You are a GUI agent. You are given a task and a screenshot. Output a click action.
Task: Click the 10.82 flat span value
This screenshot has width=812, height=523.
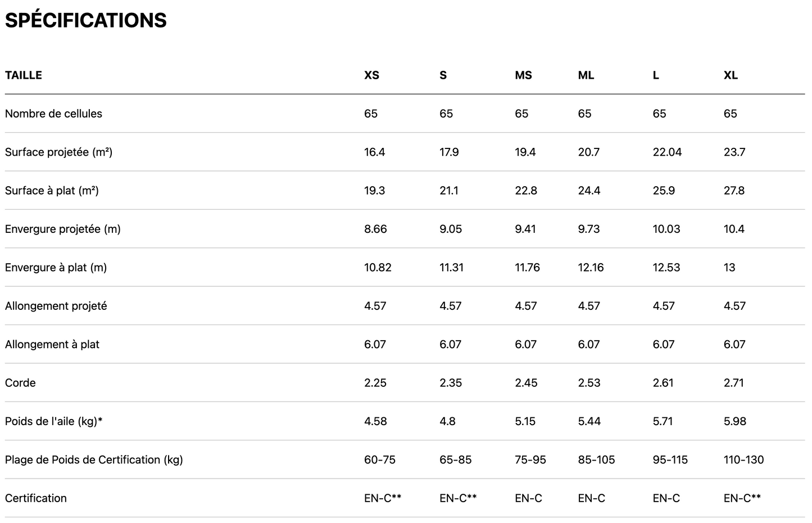pos(378,268)
